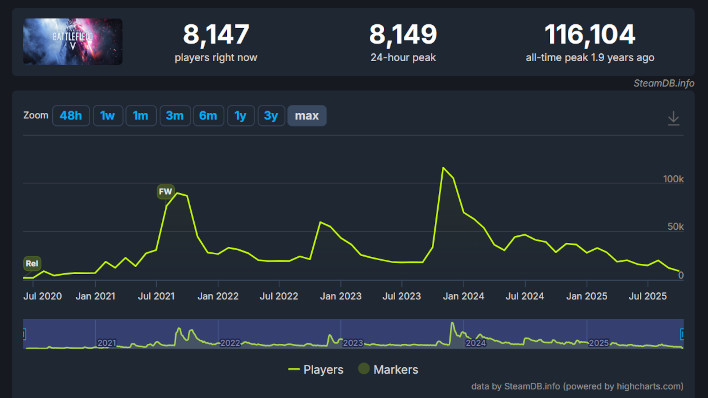Click the 8,147 players right now value
Screen dimensions: 708x398
tap(216, 34)
